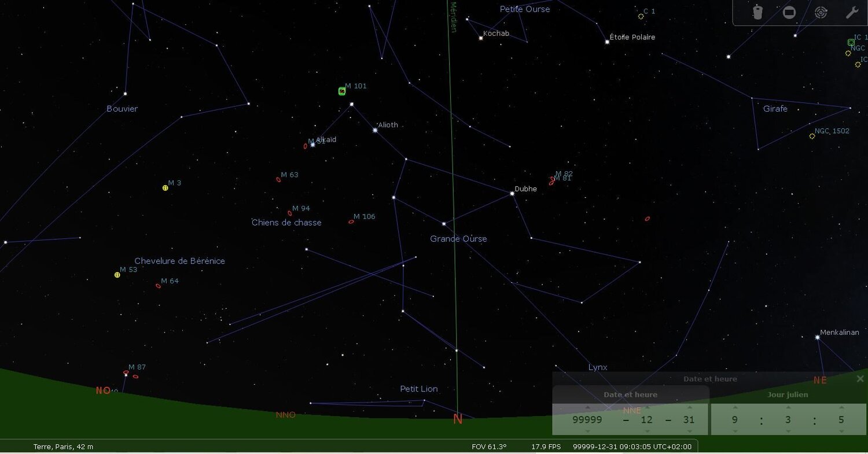
Task: Increase the seconds value 5 using the up arrow
Action: 841,407
